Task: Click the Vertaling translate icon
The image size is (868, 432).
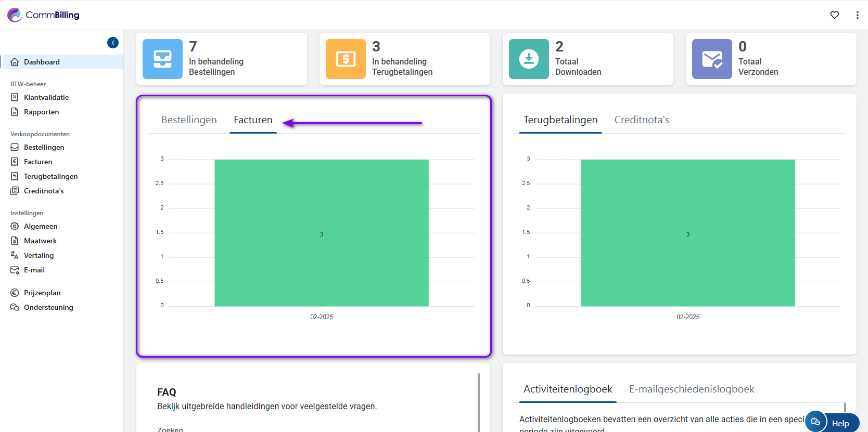Action: [x=15, y=255]
